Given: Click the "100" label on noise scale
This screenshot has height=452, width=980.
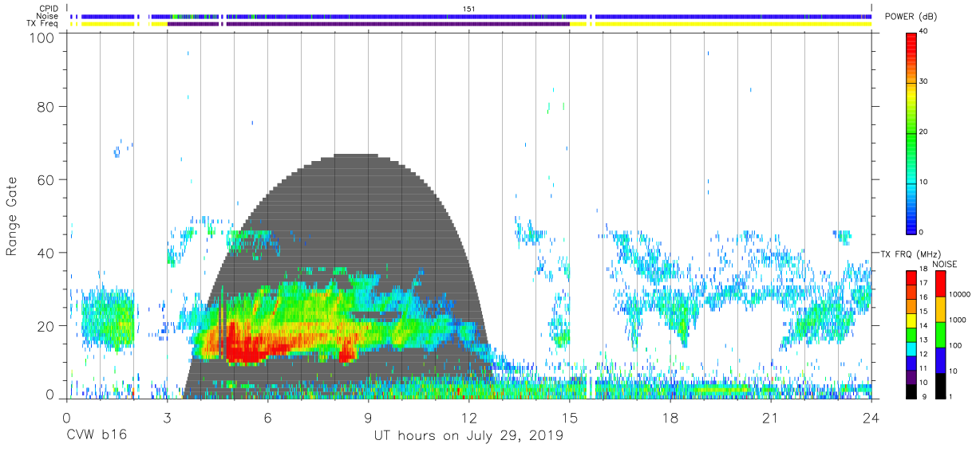Looking at the screenshot, I should point(954,346).
